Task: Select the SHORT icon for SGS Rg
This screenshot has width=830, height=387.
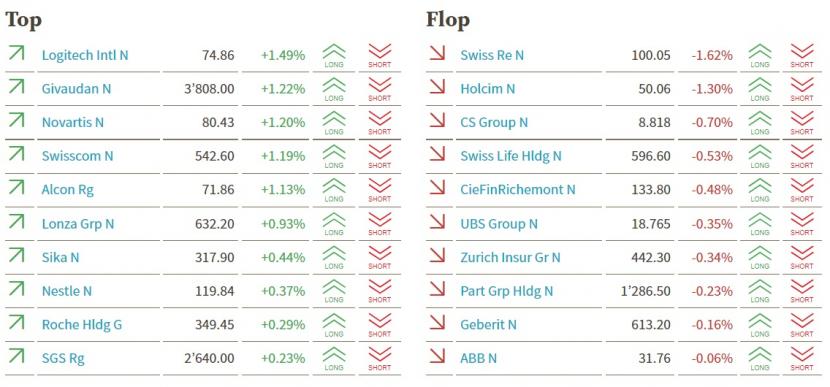Action: pyautogui.click(x=380, y=358)
